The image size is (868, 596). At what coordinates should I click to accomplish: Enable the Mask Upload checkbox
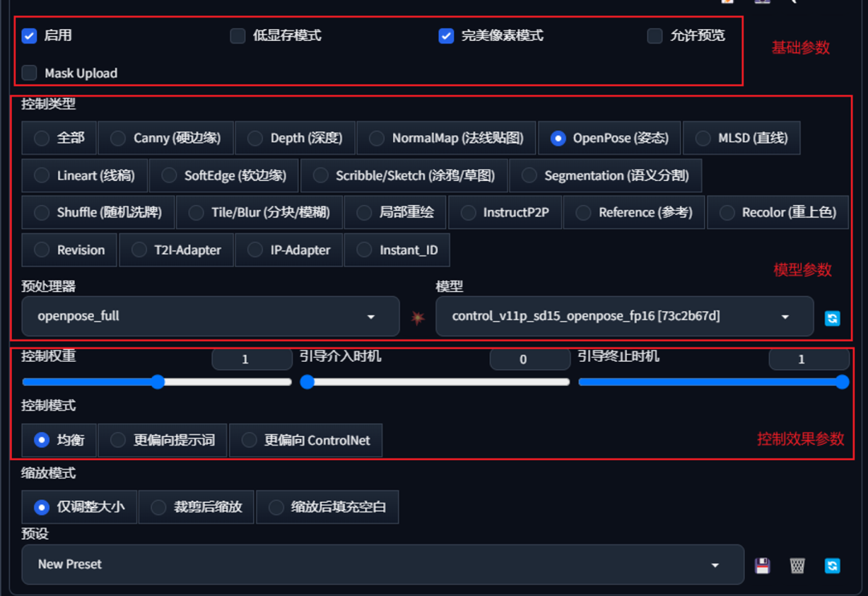pos(29,72)
